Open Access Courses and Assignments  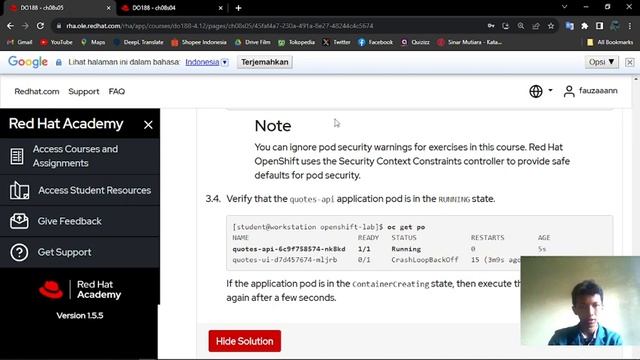[80, 156]
